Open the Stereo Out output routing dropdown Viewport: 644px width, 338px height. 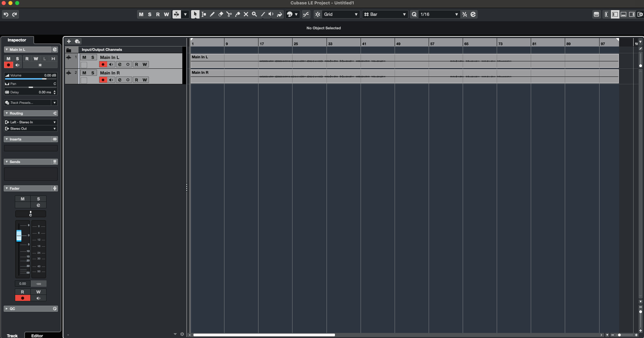tap(31, 129)
